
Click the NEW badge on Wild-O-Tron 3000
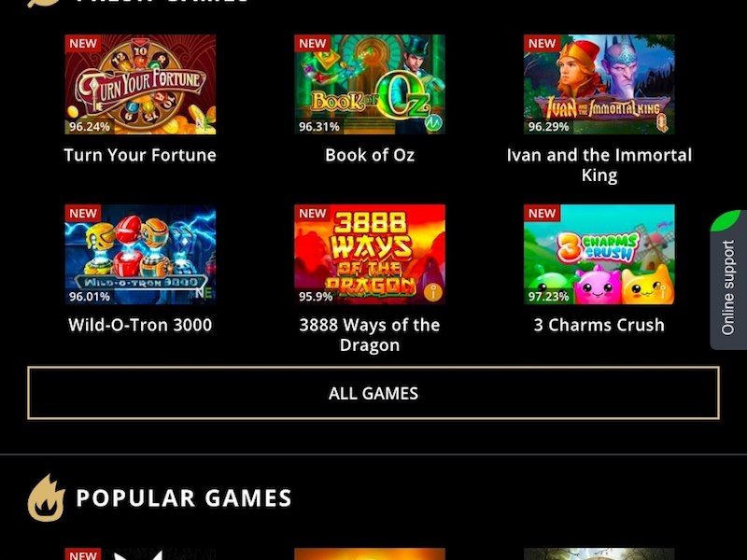(83, 214)
